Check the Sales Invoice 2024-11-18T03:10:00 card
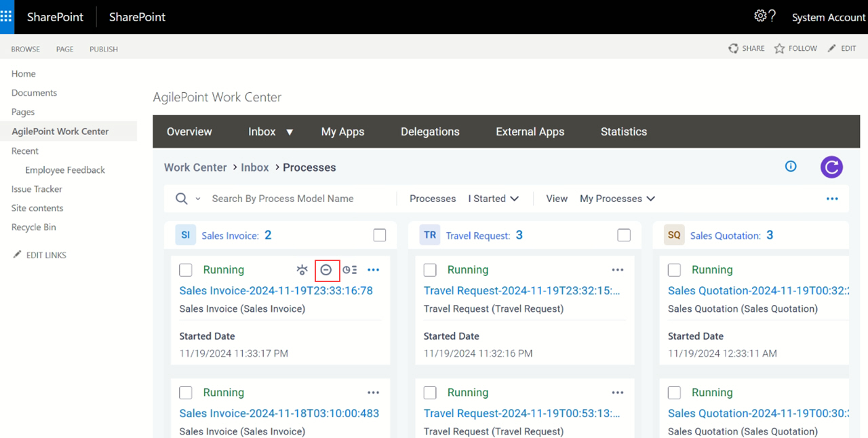The image size is (868, 438). point(186,393)
